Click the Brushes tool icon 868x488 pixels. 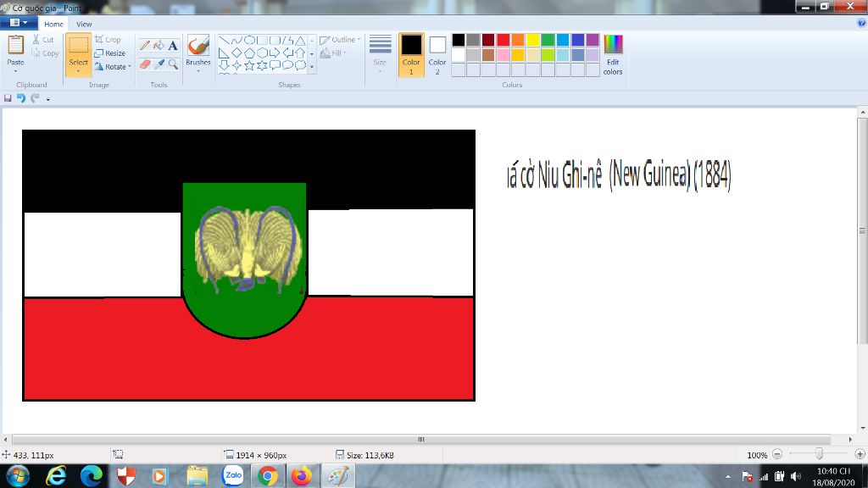[198, 46]
